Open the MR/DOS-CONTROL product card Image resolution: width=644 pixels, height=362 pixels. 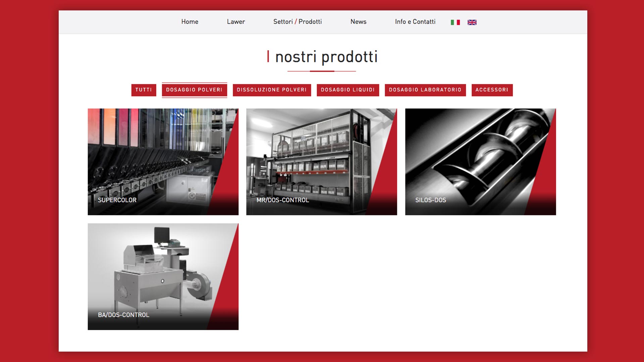pos(322,162)
